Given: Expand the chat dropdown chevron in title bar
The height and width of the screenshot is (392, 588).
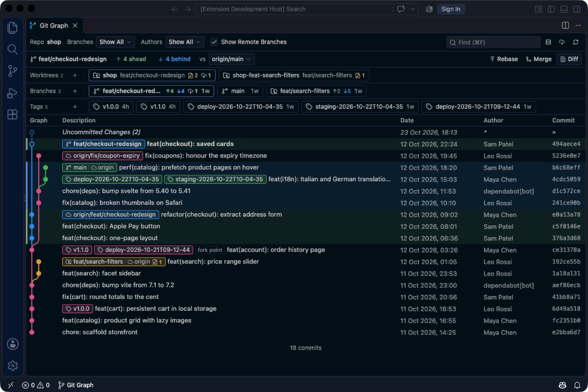Looking at the screenshot, I should coord(413,9).
